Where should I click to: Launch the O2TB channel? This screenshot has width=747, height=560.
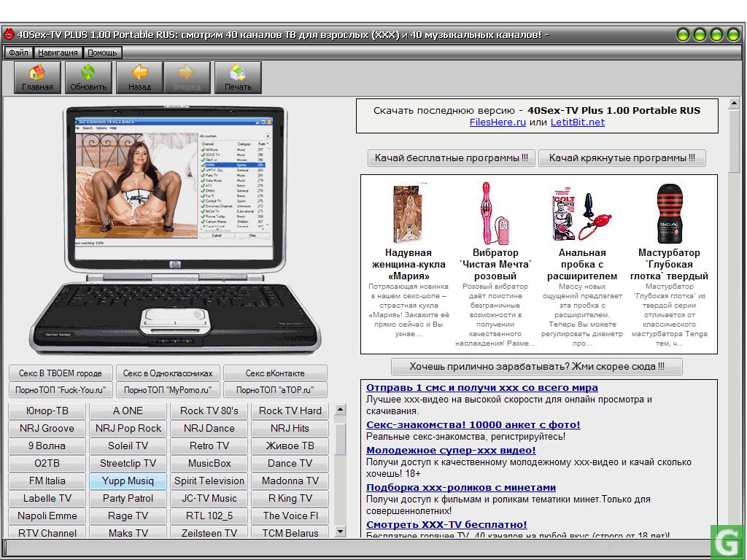(x=47, y=463)
